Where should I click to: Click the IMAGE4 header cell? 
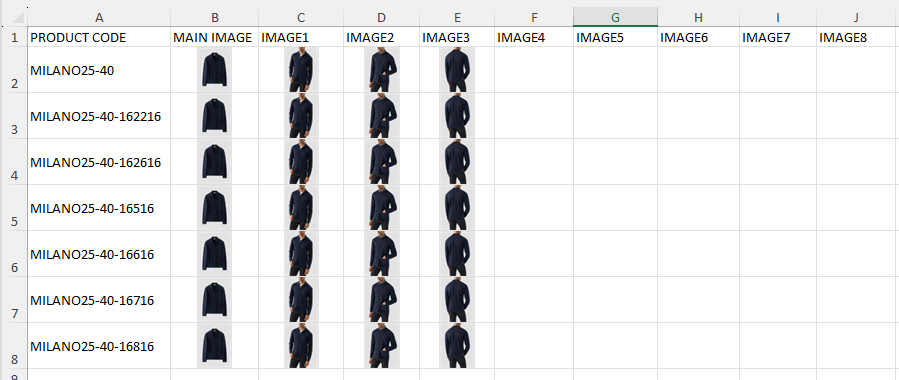coord(533,38)
